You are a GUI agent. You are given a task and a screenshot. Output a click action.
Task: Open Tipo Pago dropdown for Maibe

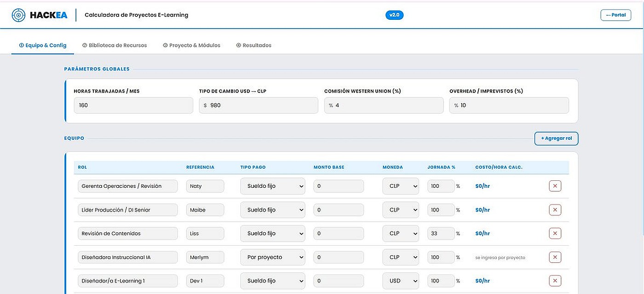coord(273,210)
